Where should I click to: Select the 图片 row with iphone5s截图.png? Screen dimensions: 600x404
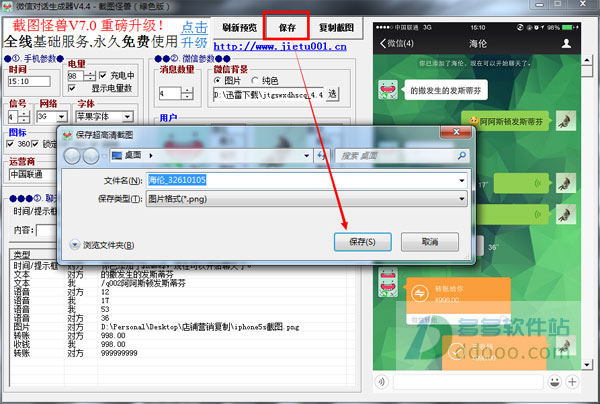click(x=178, y=327)
